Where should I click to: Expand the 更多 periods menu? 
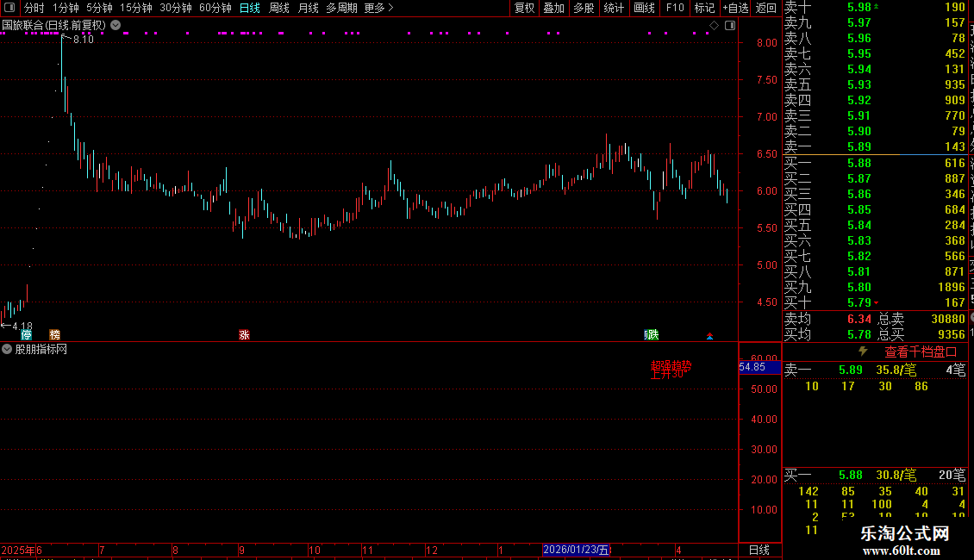tap(378, 8)
